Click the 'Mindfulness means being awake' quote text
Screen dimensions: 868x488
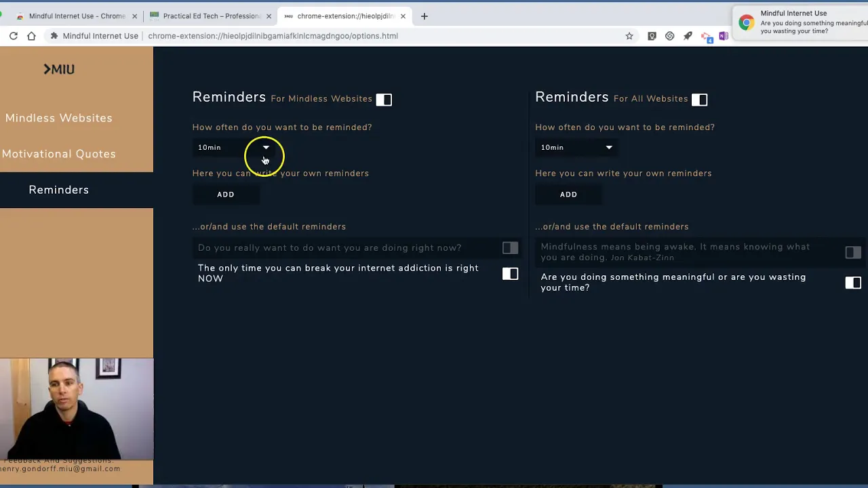point(675,252)
